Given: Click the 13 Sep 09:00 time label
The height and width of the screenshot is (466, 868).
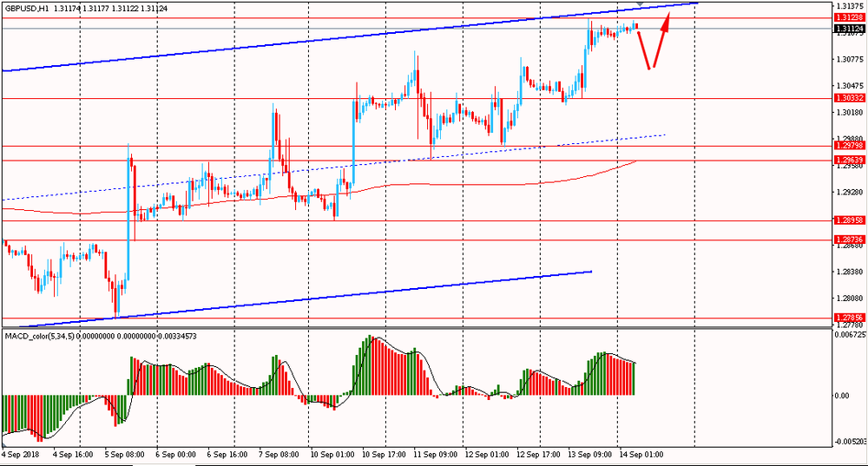Looking at the screenshot, I should click(x=590, y=455).
